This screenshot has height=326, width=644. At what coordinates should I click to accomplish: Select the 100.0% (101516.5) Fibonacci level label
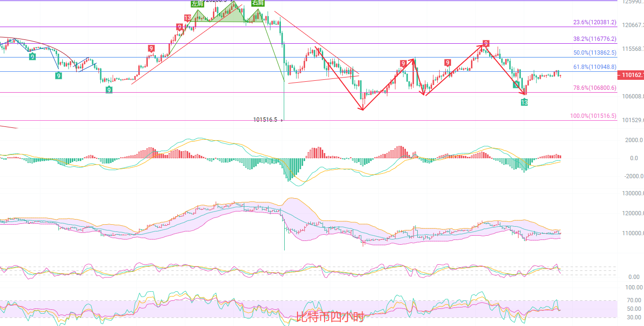click(594, 116)
